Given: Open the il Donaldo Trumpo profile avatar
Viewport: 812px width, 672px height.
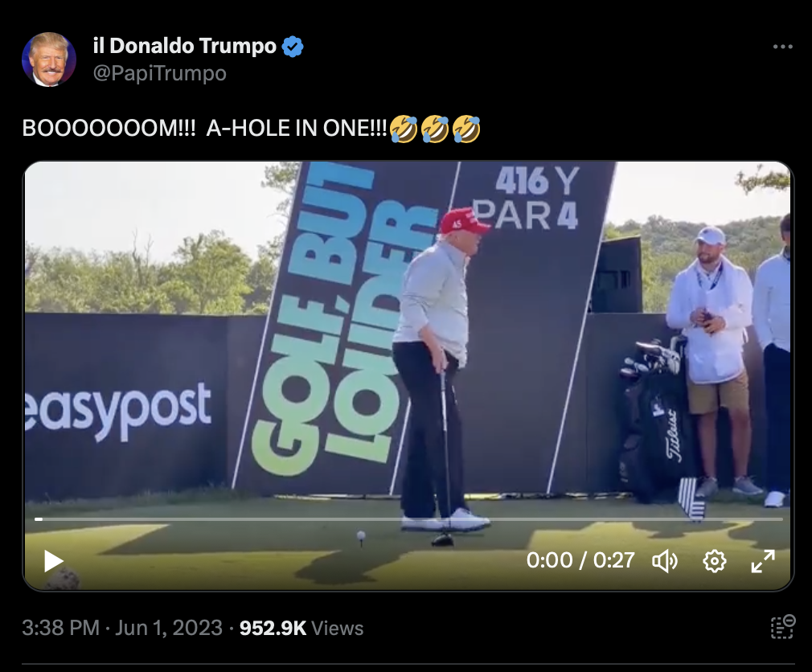Looking at the screenshot, I should pyautogui.click(x=49, y=59).
